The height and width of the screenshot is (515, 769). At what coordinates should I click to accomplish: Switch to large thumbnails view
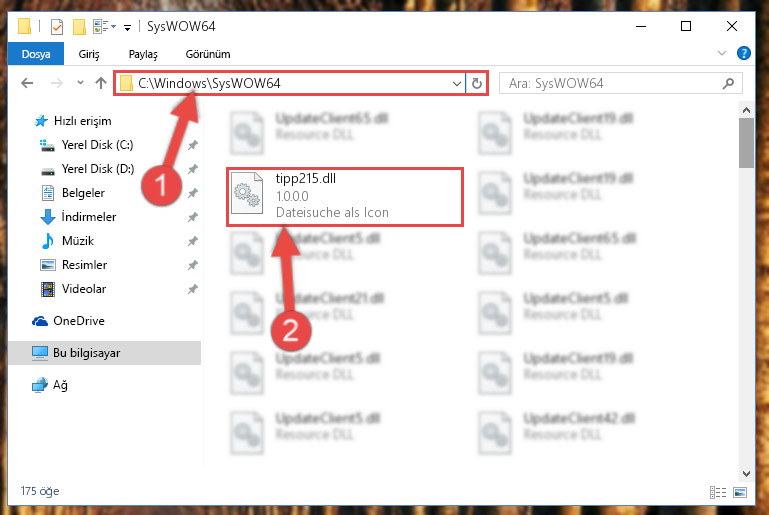(740, 492)
